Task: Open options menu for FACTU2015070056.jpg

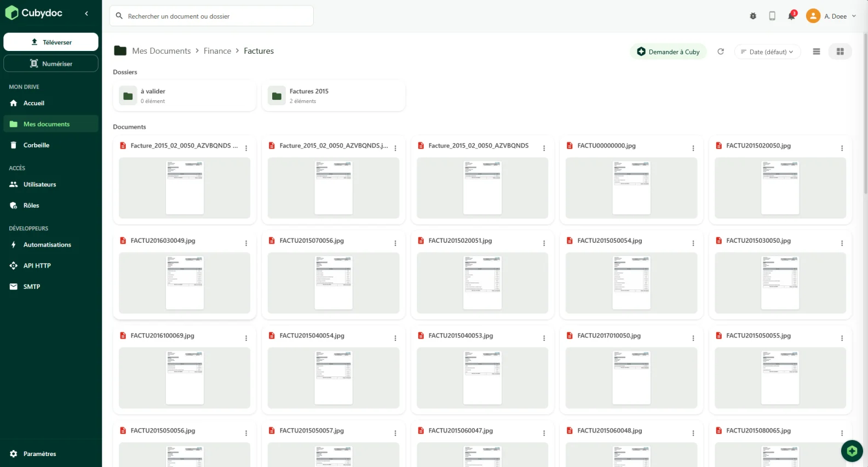Action: [395, 243]
